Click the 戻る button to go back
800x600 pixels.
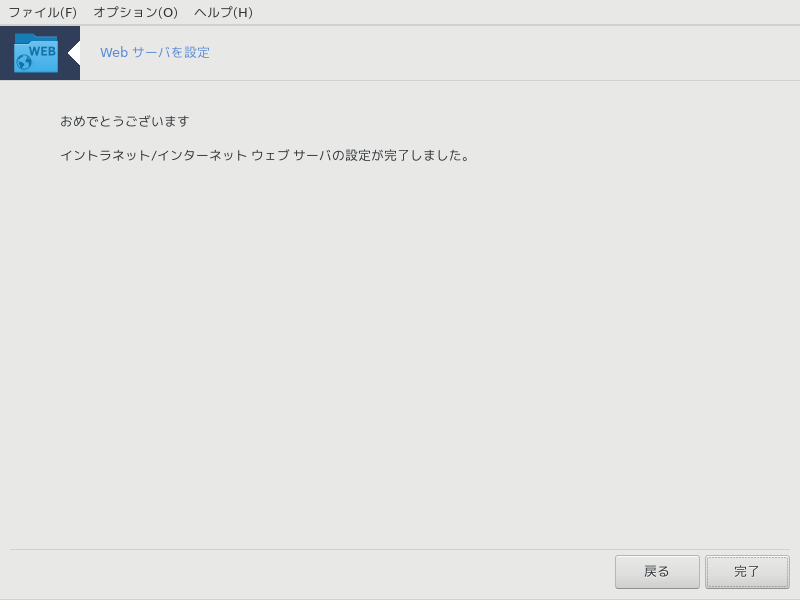coord(657,572)
